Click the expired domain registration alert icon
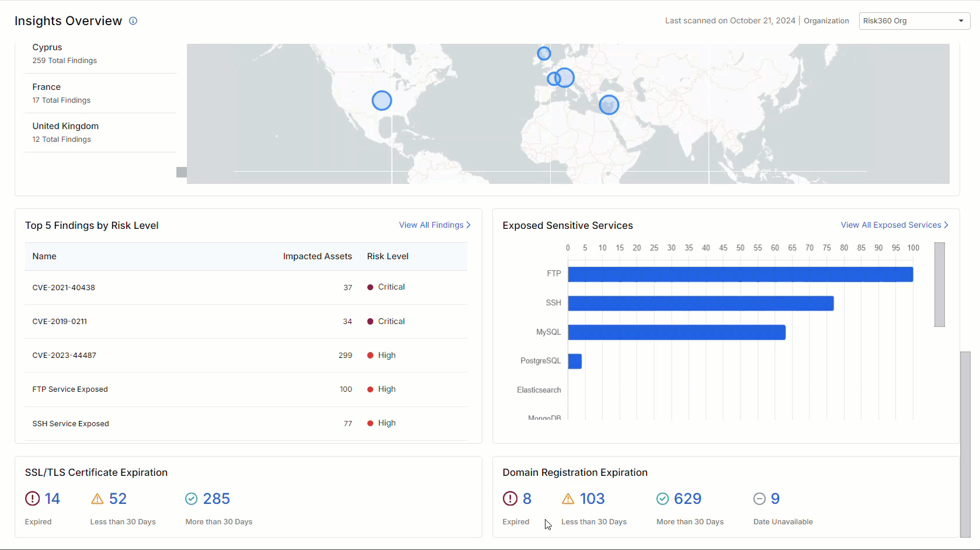The image size is (980, 550). pos(510,499)
